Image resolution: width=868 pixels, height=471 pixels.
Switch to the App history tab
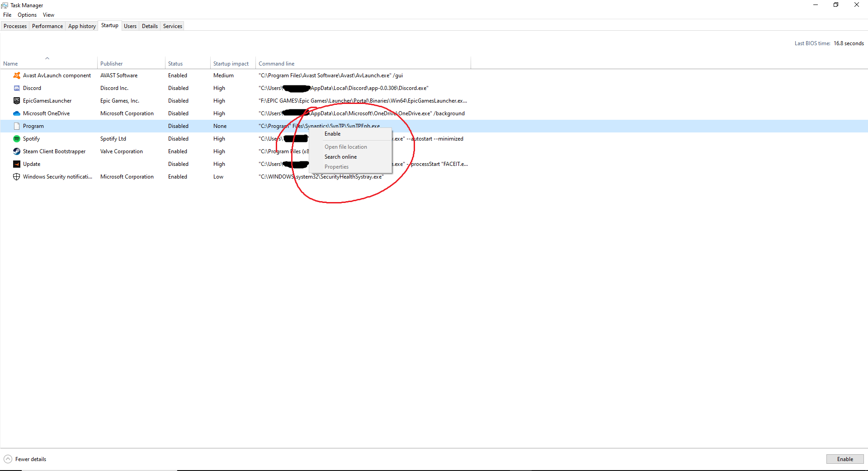pos(82,26)
